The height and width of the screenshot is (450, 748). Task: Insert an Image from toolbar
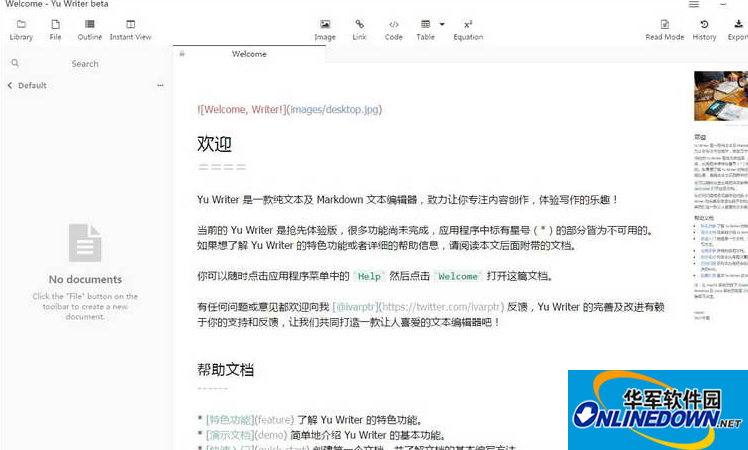325,30
